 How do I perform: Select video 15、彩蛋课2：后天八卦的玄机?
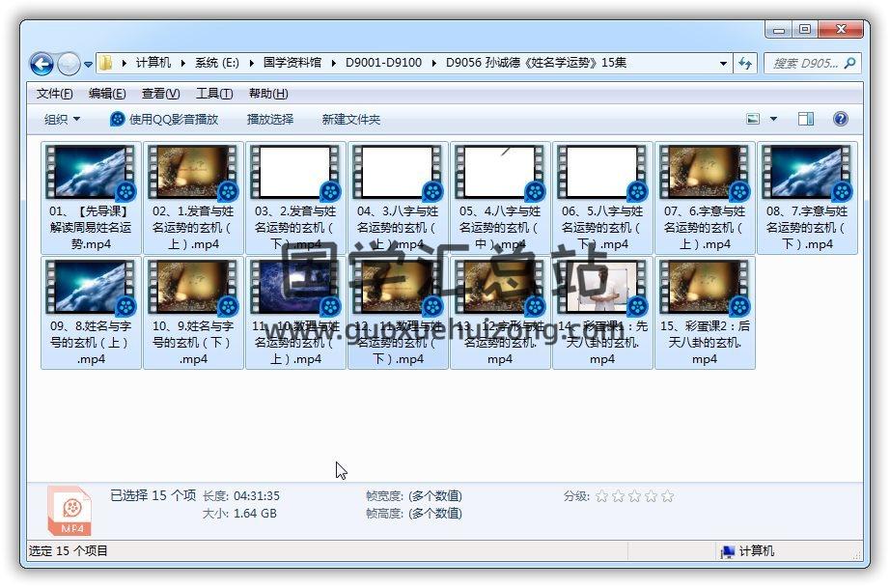point(704,312)
